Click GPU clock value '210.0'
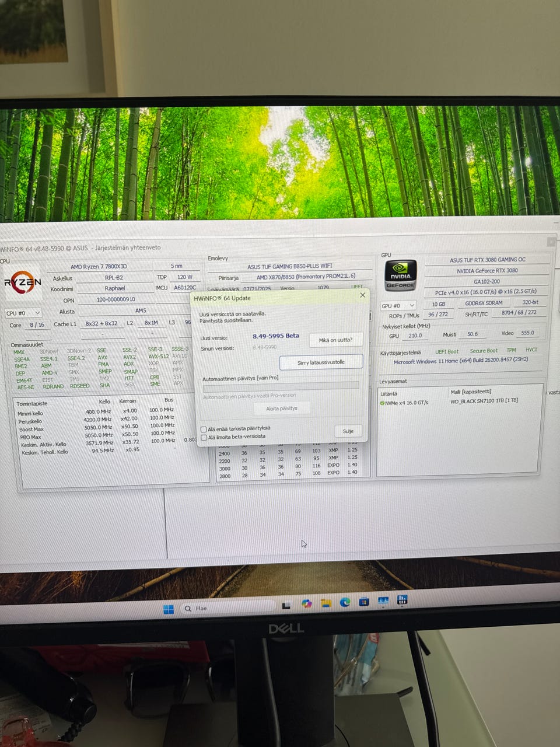The height and width of the screenshot is (747, 560). (x=415, y=336)
